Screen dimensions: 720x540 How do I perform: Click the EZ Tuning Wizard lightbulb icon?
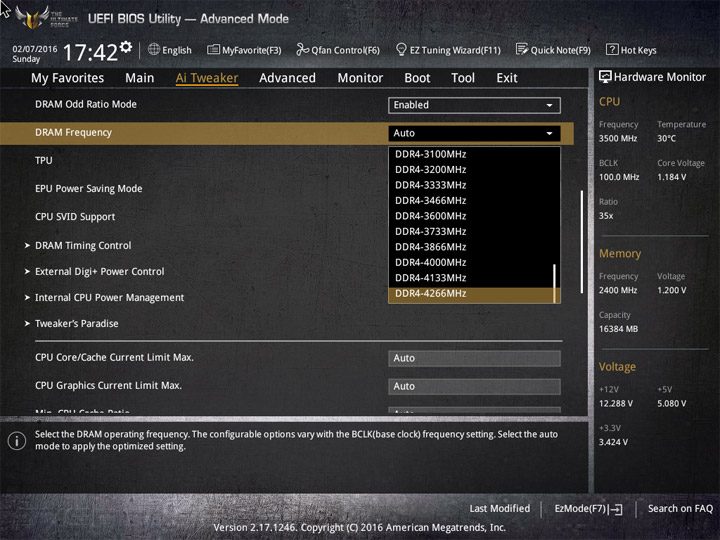coord(401,49)
